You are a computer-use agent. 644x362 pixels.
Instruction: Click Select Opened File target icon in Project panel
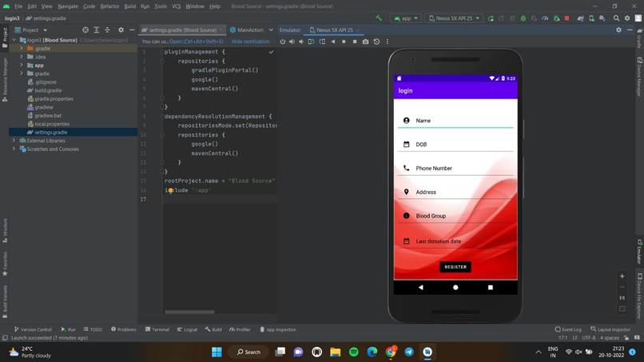pyautogui.click(x=85, y=30)
